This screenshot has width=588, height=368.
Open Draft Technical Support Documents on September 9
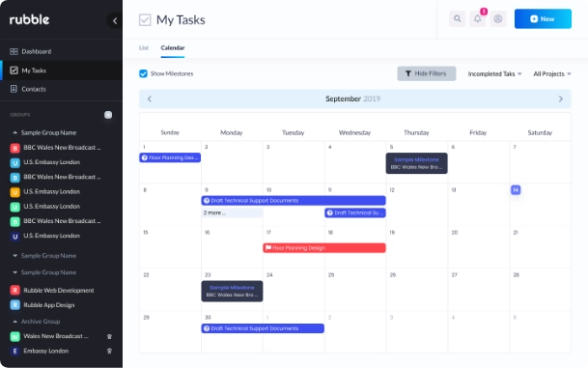[x=294, y=201]
